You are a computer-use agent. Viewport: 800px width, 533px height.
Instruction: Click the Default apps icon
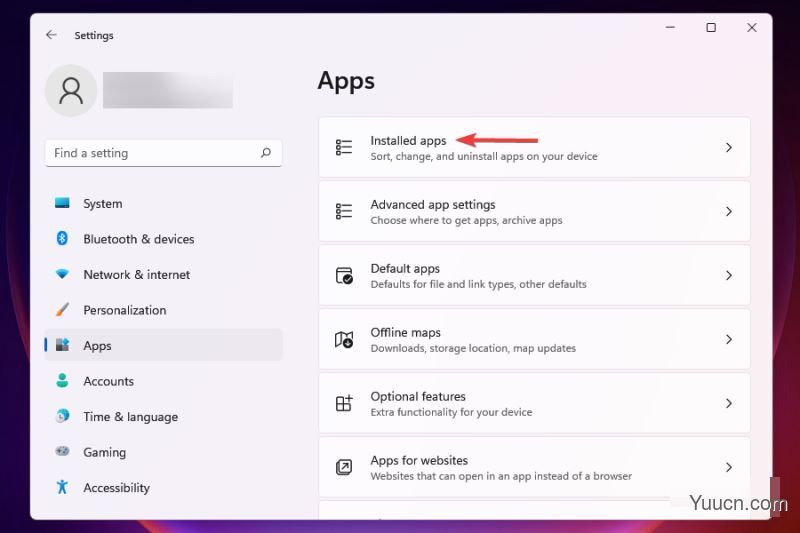point(344,275)
